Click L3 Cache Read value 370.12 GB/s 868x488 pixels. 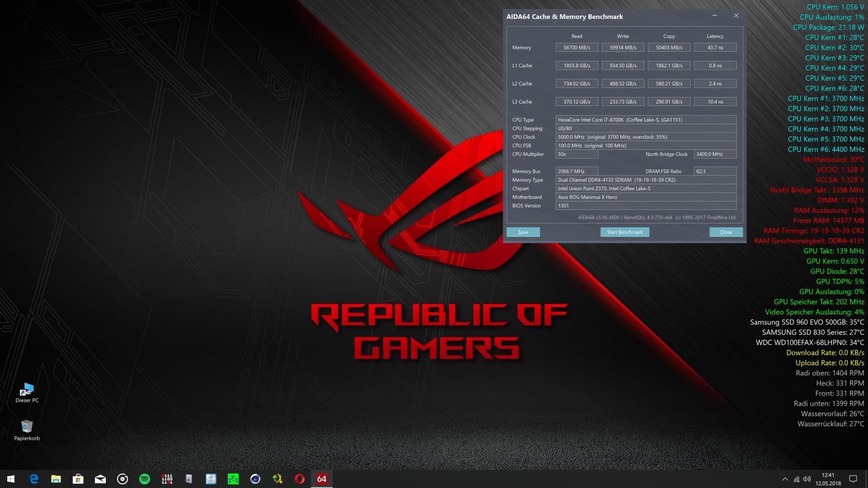click(x=577, y=102)
